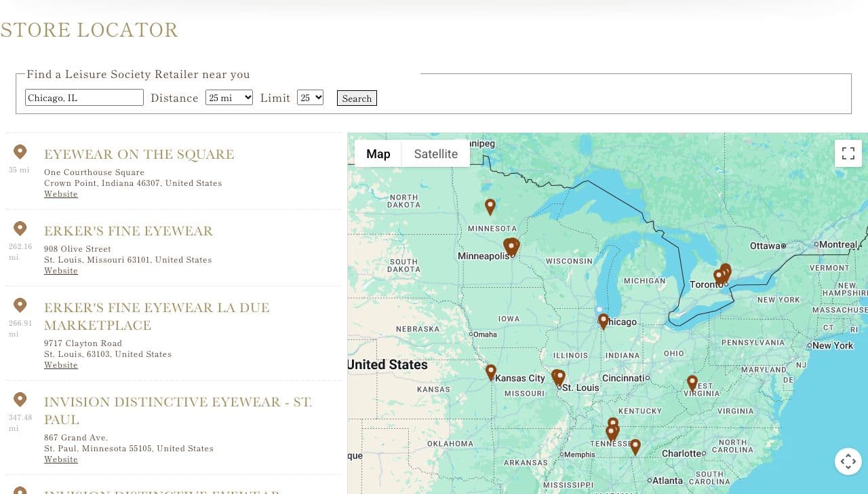Select the map marker at Chicago
Viewport: 868px width, 494px height.
pos(604,322)
